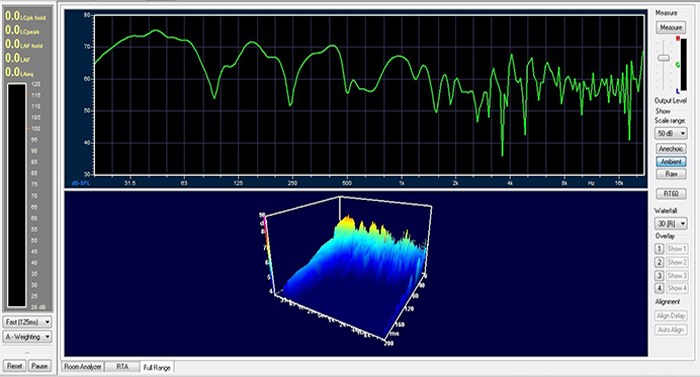This screenshot has width=700, height=377.
Task: Click the LAF hold reading
Action: 24,44
